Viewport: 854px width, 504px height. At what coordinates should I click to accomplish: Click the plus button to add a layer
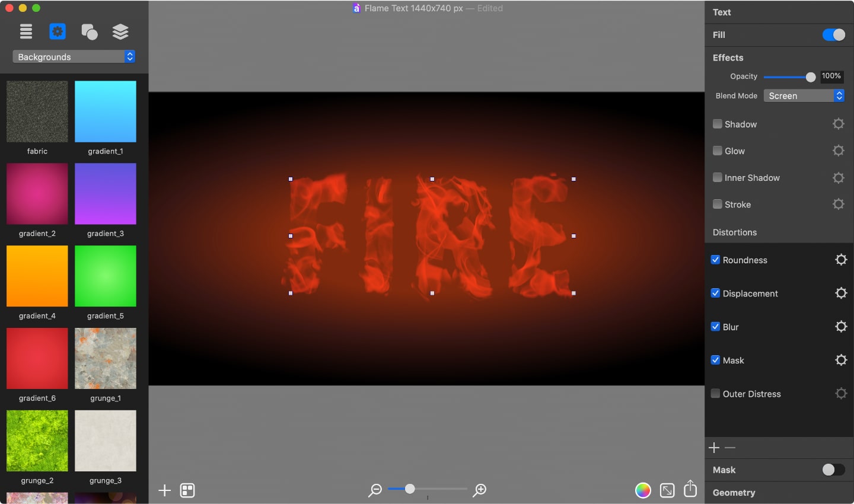[164, 490]
